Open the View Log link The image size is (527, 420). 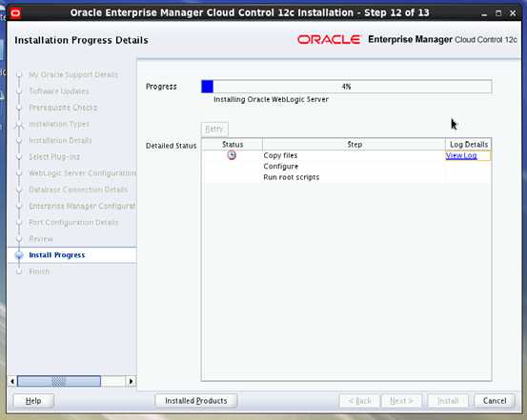[x=461, y=155]
